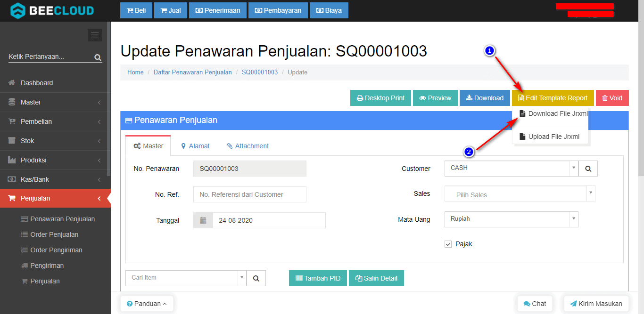Expand the Stok sidebar menu chevron
Screen dimensions: 644x314
[x=99, y=141]
